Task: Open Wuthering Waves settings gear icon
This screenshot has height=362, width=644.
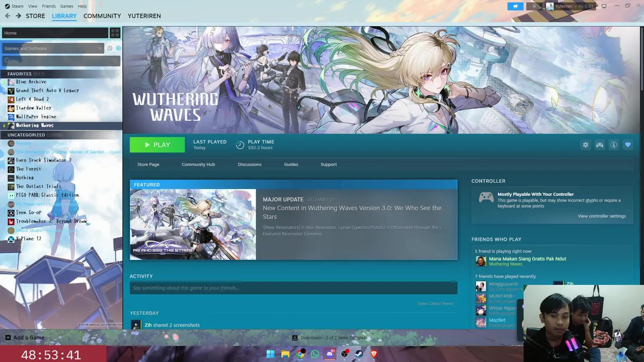Action: coord(585,145)
